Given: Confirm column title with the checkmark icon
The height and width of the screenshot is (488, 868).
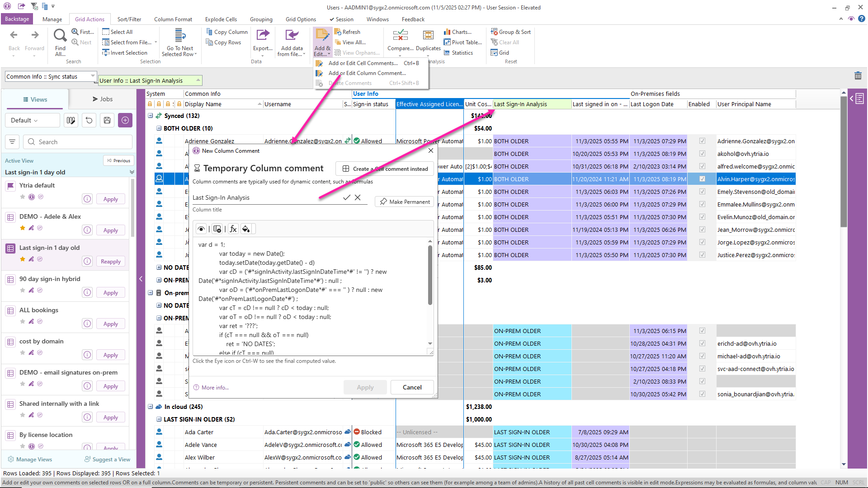Looking at the screenshot, I should point(346,197).
